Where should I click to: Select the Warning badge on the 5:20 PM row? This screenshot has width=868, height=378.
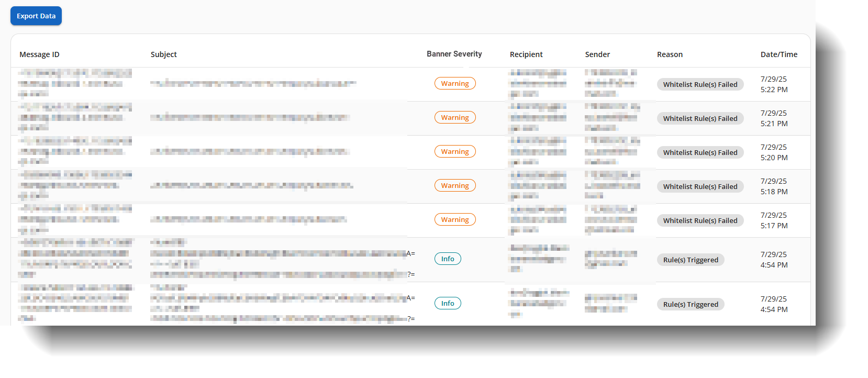pos(455,151)
